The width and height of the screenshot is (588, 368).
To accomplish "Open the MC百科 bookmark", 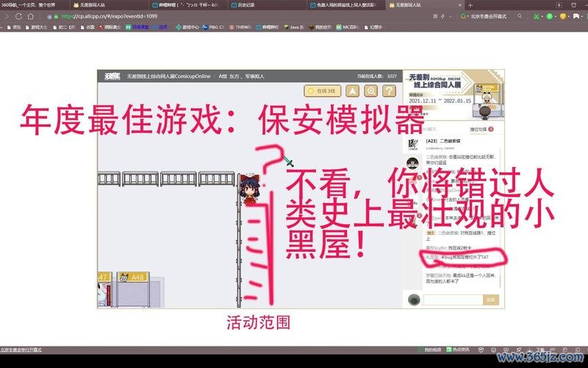I will (347, 27).
